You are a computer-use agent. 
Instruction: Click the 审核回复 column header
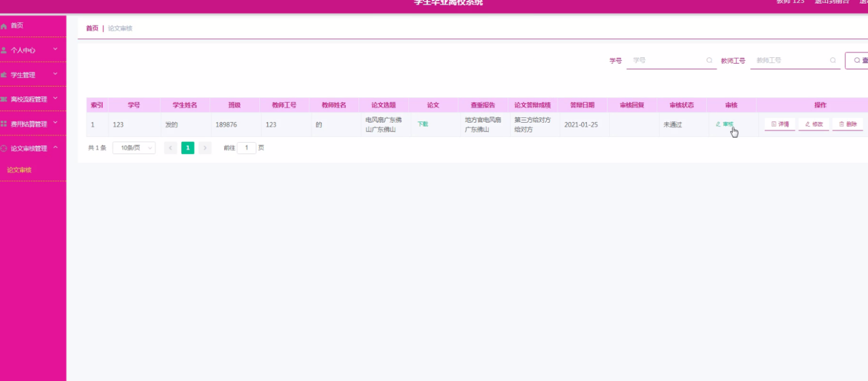point(632,105)
